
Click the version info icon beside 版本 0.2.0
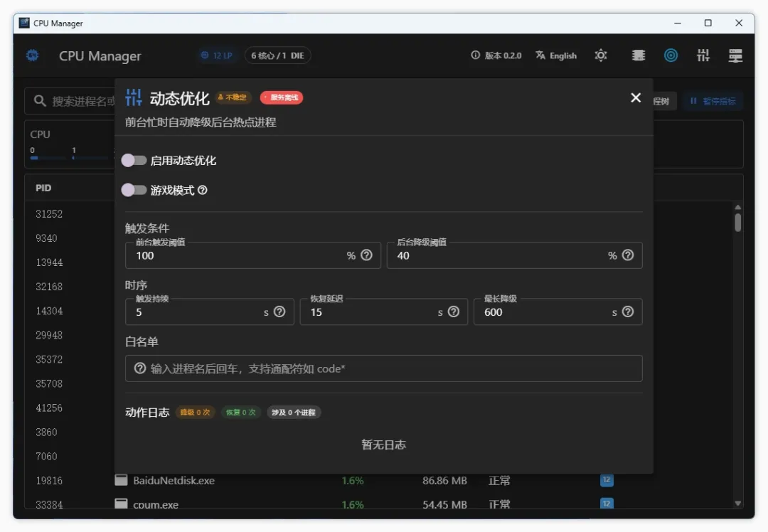click(475, 55)
